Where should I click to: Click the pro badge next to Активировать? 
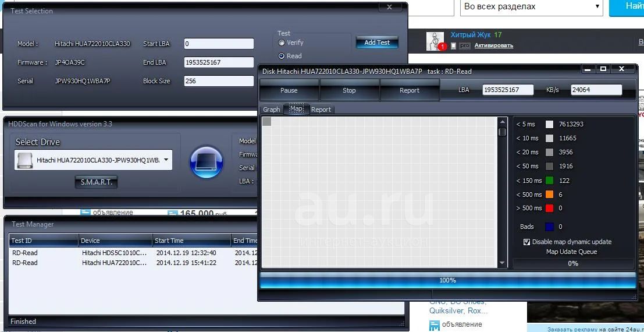464,45
